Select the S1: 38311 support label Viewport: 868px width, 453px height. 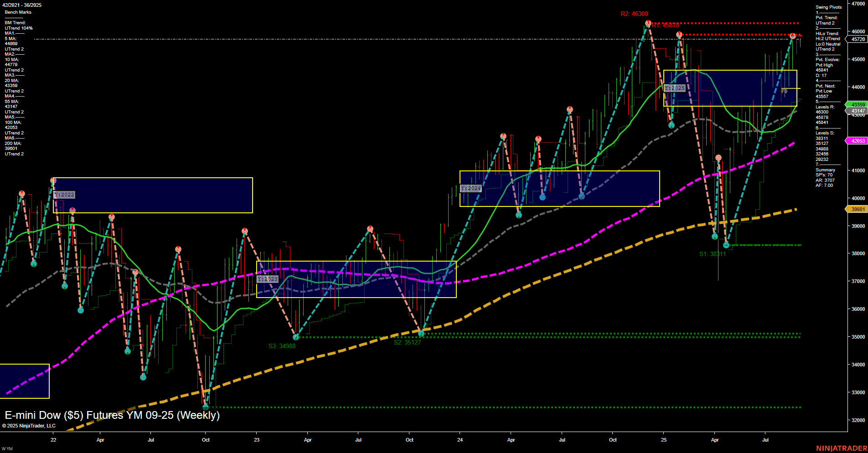(712, 254)
